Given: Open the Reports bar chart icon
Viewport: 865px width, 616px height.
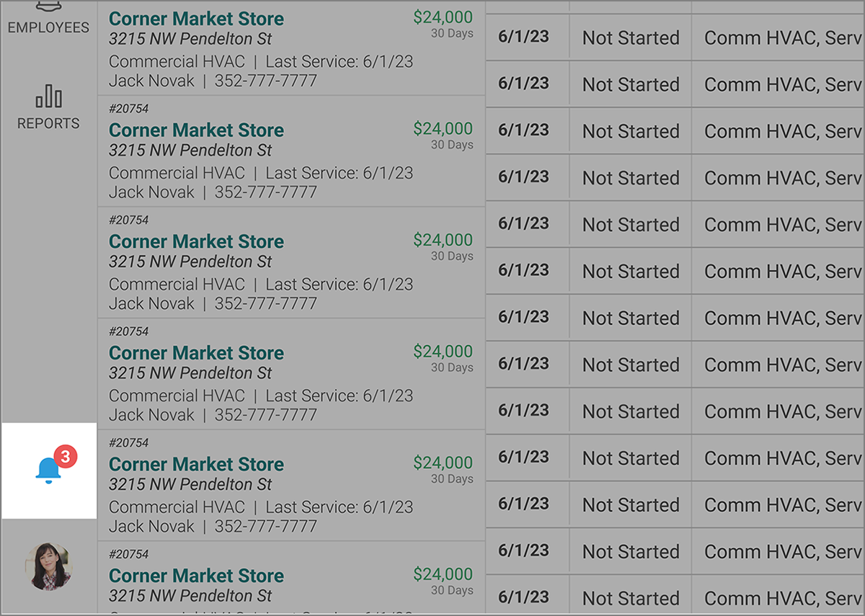Looking at the screenshot, I should click(x=49, y=96).
